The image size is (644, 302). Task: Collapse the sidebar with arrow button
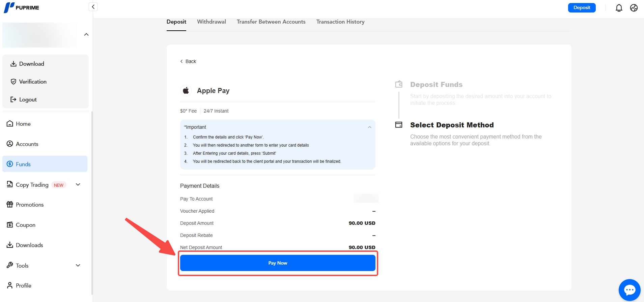[93, 7]
